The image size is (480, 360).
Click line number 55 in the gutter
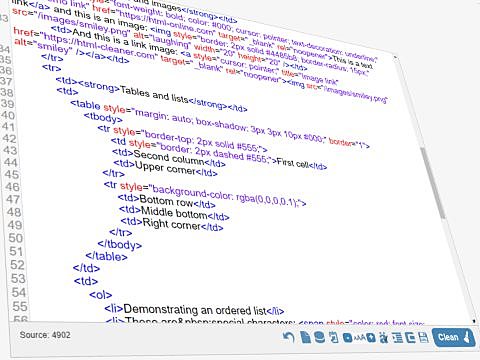[x=20, y=306]
